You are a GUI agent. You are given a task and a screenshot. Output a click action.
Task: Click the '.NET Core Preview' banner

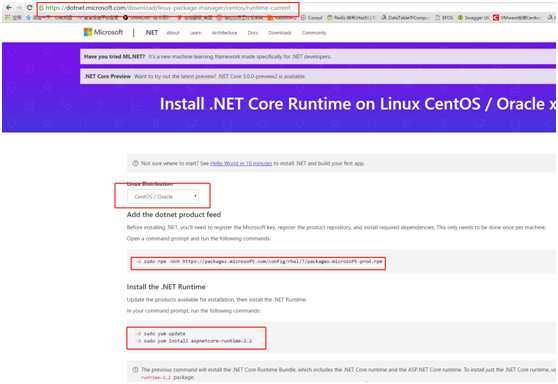[x=318, y=77]
